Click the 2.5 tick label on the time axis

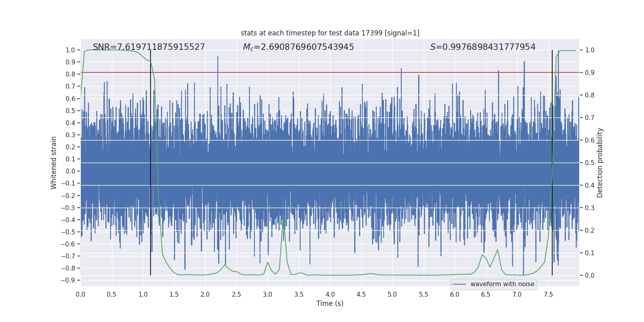pyautogui.click(x=236, y=294)
